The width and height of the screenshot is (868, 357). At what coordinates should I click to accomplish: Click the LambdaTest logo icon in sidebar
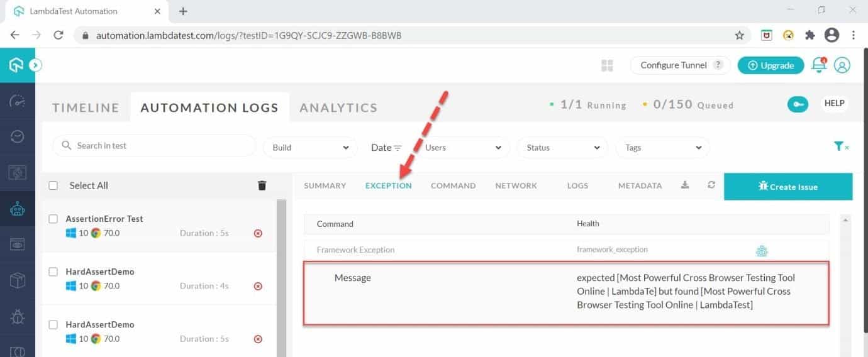(x=17, y=65)
